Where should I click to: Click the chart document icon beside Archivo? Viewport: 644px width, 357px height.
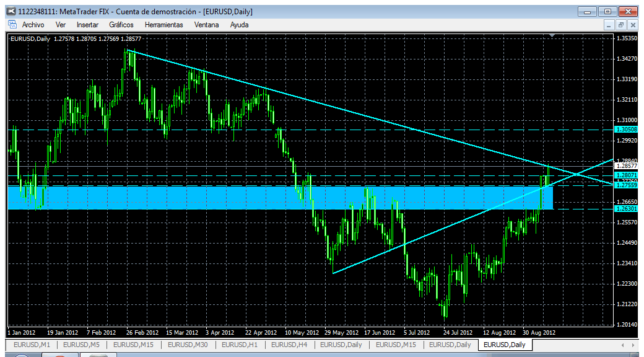(12, 24)
